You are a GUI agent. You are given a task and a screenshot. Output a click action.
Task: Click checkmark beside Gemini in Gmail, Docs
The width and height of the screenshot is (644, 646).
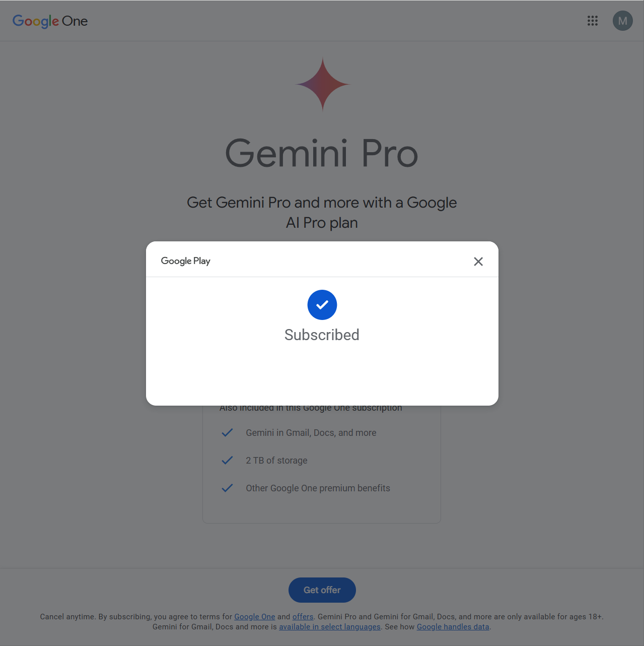pos(228,432)
